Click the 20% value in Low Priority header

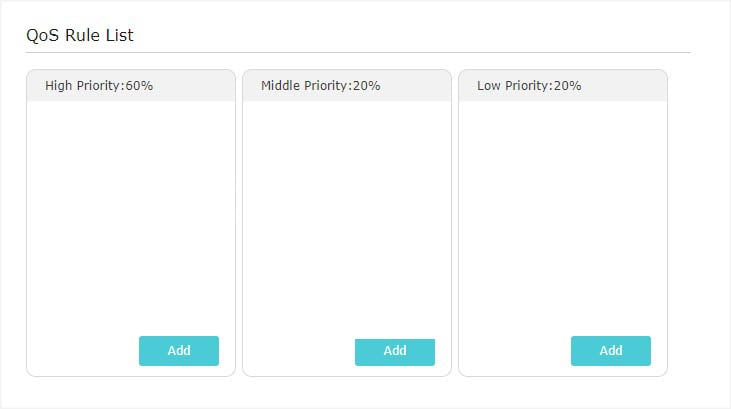point(567,86)
